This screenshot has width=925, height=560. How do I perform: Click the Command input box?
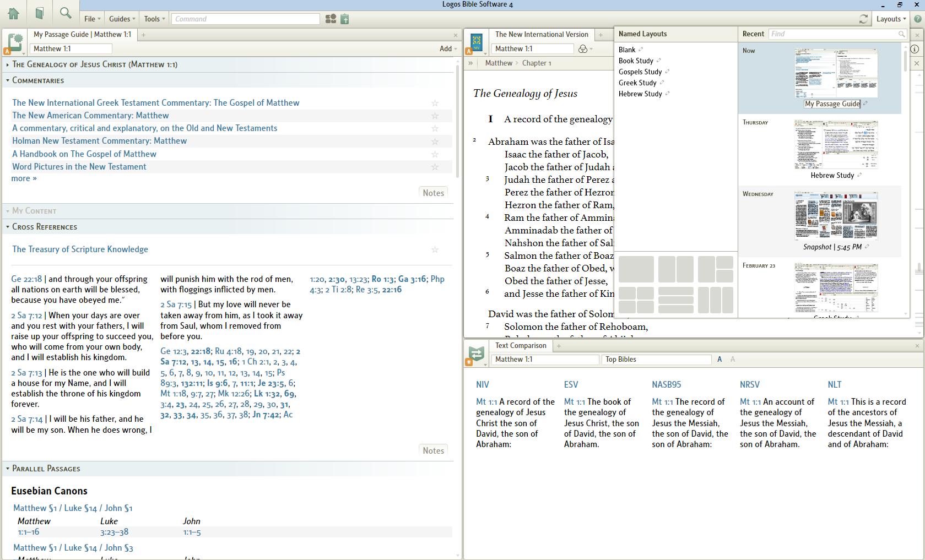click(245, 19)
